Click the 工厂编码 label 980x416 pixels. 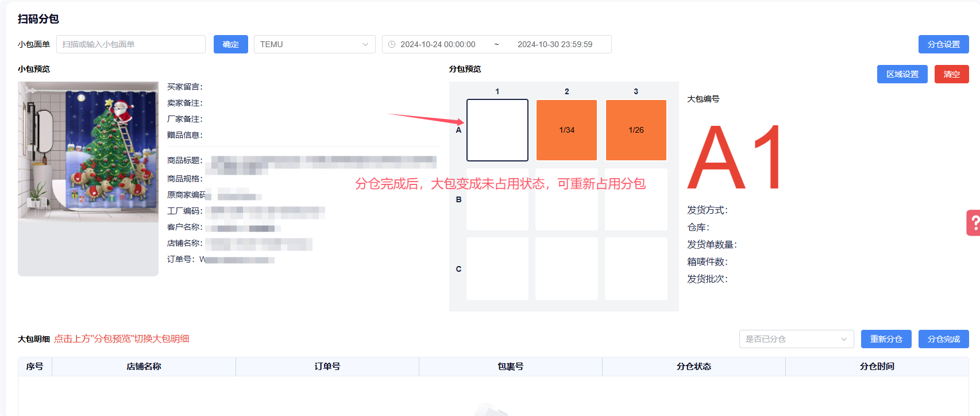[x=185, y=211]
